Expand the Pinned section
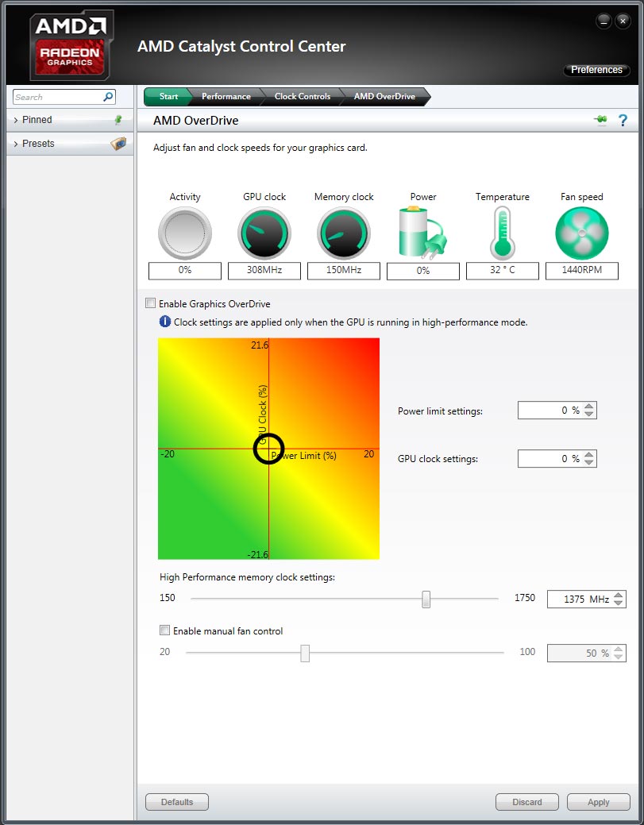 [x=16, y=120]
